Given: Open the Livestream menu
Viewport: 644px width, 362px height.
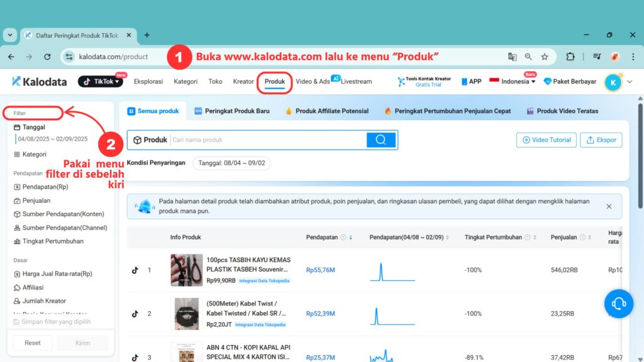Looking at the screenshot, I should coord(356,82).
